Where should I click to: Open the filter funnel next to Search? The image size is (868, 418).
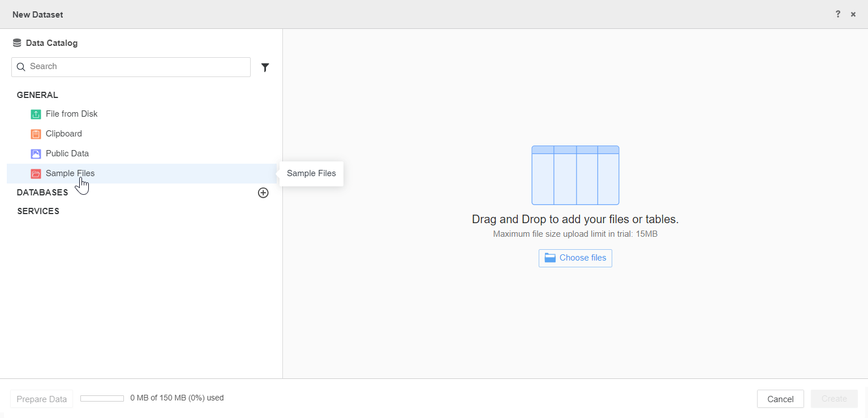pyautogui.click(x=265, y=67)
